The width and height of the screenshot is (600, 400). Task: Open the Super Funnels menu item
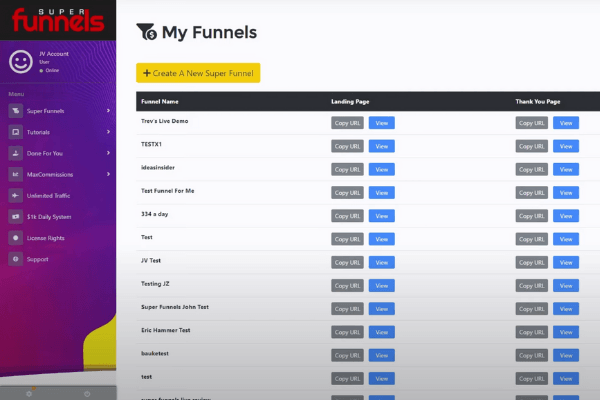(58, 111)
